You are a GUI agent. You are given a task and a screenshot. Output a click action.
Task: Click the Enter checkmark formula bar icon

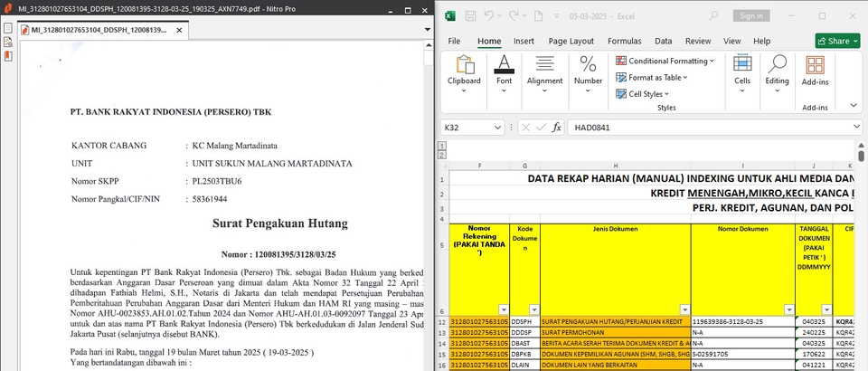(x=541, y=128)
